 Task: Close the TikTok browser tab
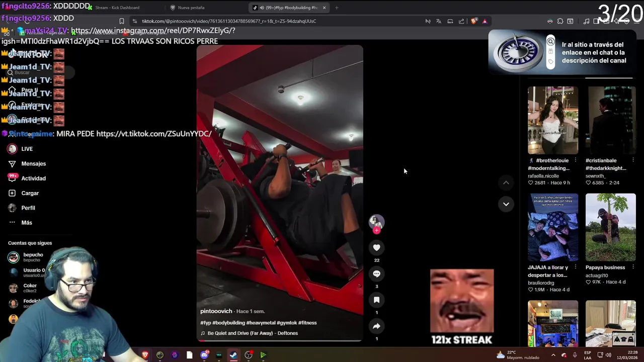(x=324, y=8)
